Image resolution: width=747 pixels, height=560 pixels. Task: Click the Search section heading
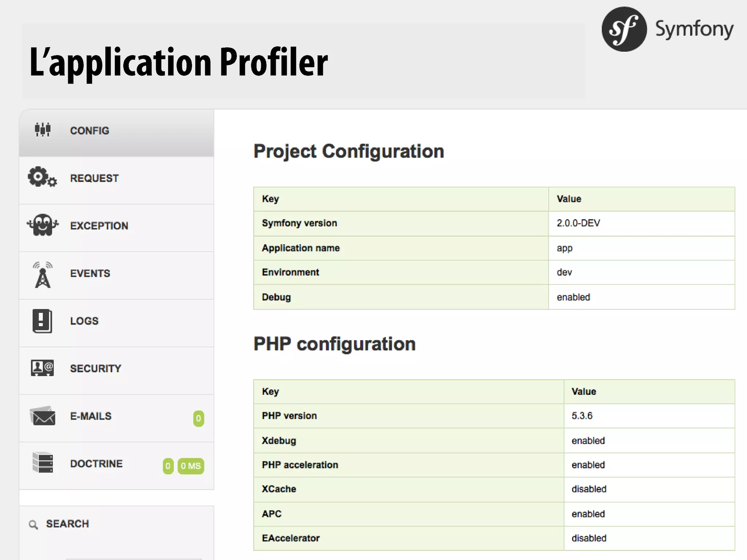(x=67, y=524)
